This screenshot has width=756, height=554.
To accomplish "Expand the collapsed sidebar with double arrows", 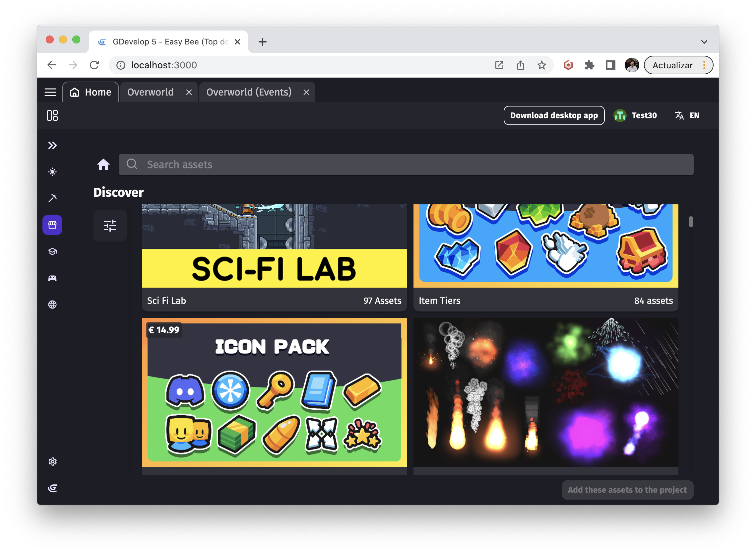I will click(x=53, y=145).
